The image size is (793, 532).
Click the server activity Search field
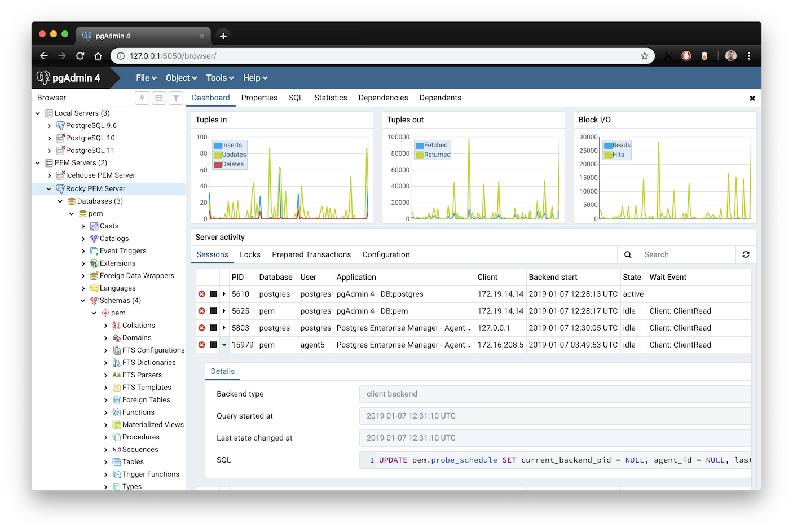click(687, 255)
